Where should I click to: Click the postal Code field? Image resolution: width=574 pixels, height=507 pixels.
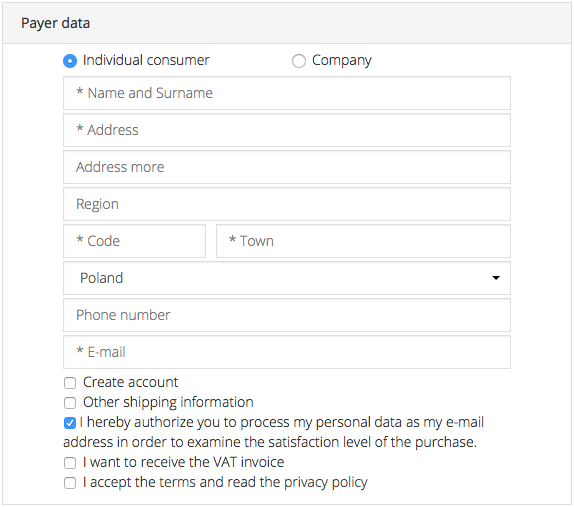pos(134,241)
